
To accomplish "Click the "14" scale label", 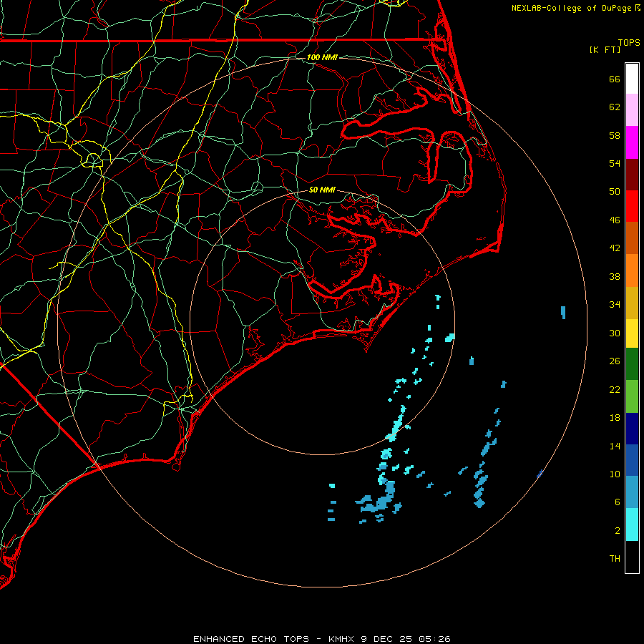I will pos(615,446).
